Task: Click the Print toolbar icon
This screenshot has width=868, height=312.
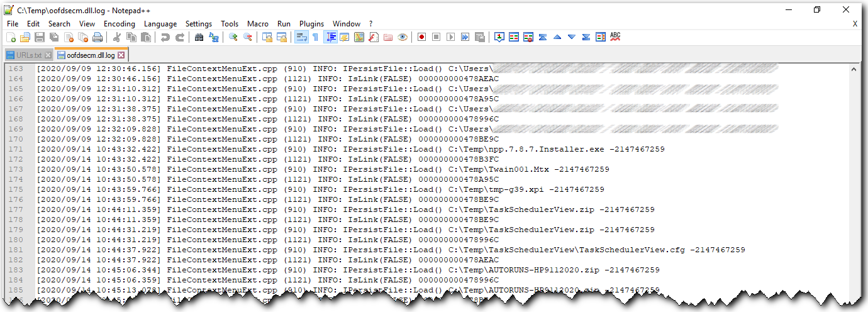Action: pyautogui.click(x=97, y=37)
